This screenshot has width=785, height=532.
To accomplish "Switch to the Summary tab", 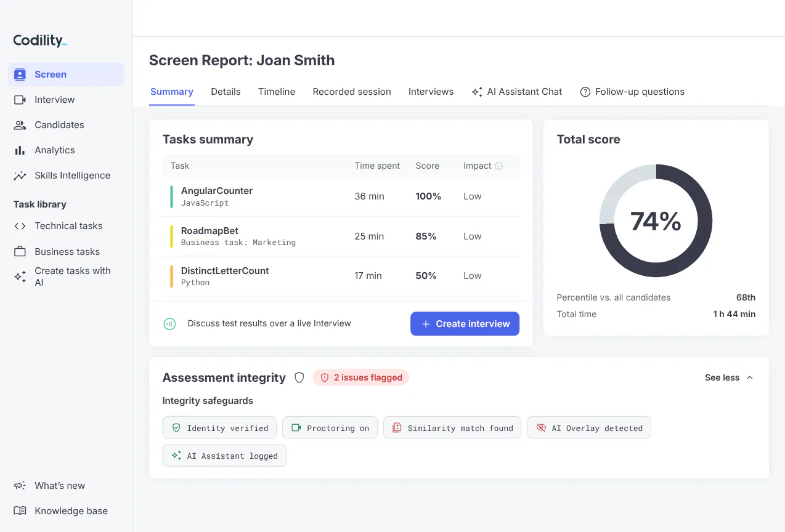I will (x=172, y=92).
